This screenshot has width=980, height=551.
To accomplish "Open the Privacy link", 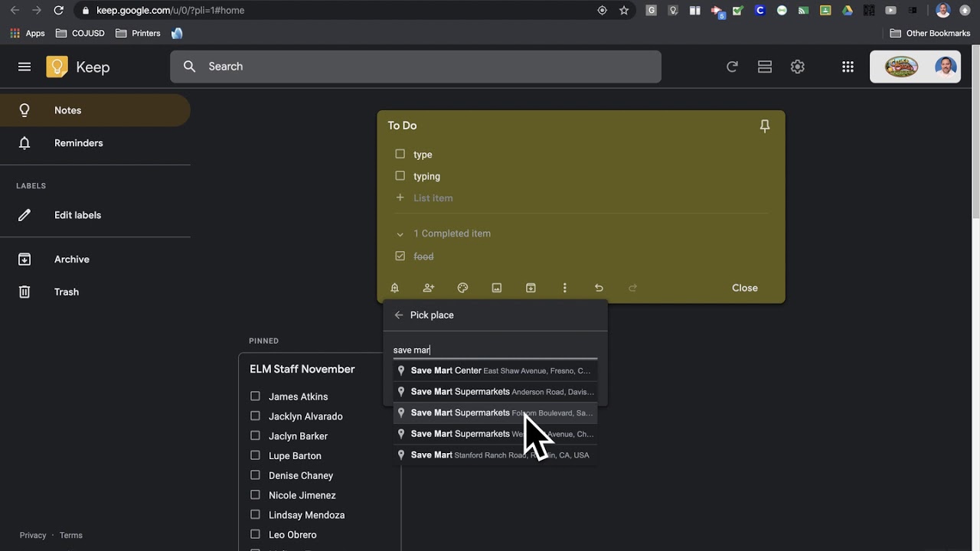I will tap(33, 536).
